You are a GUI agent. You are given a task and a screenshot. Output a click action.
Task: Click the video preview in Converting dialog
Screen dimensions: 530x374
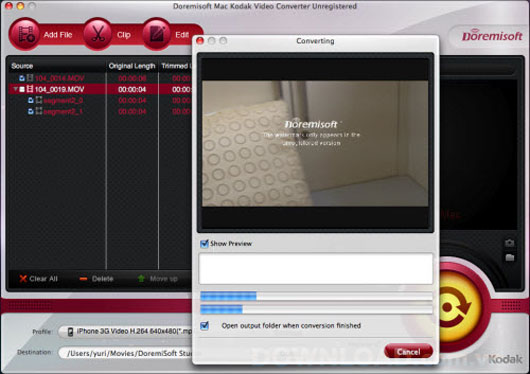(x=315, y=143)
